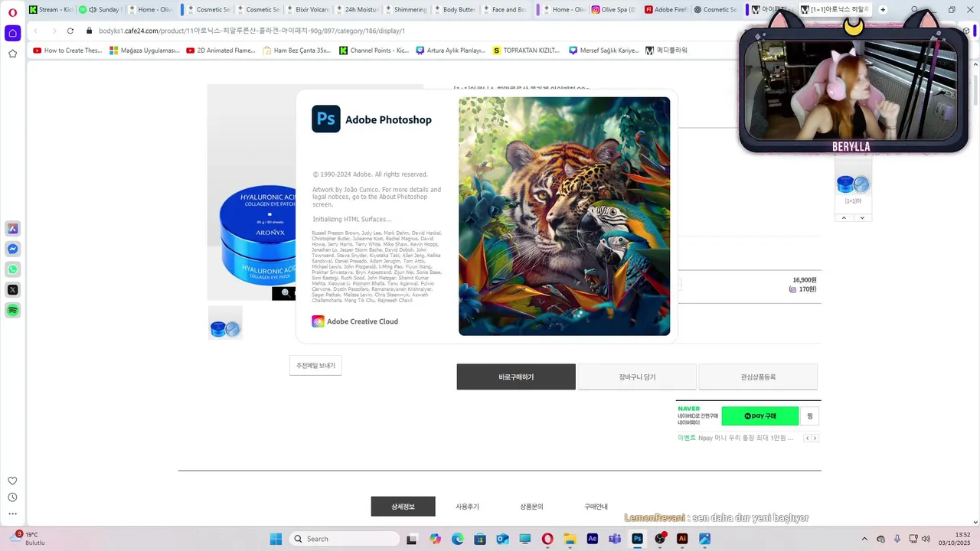Switch to the Elixir Volcanic tab
Image resolution: width=980 pixels, height=551 pixels.
[308, 9]
